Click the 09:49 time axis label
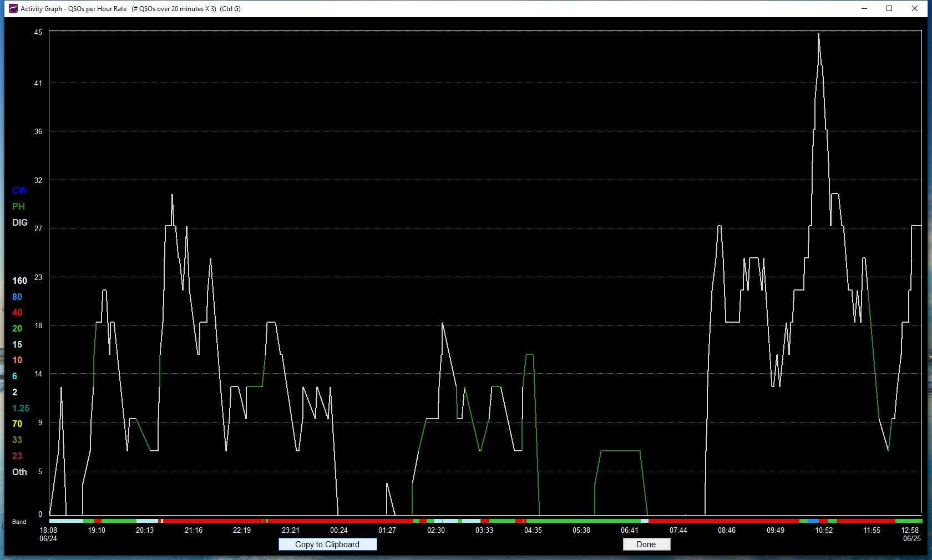 [x=776, y=531]
